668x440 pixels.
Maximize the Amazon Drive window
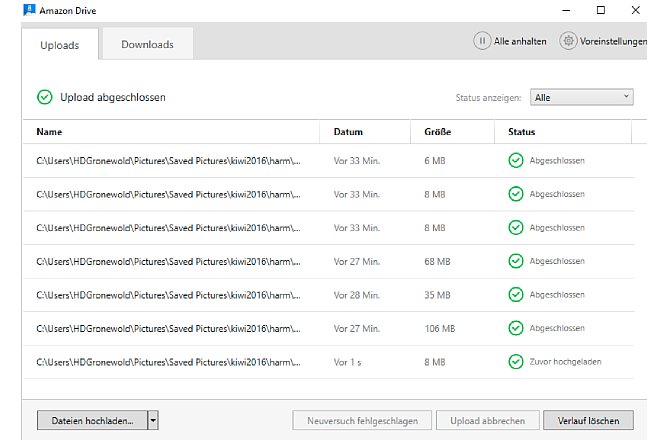click(601, 10)
